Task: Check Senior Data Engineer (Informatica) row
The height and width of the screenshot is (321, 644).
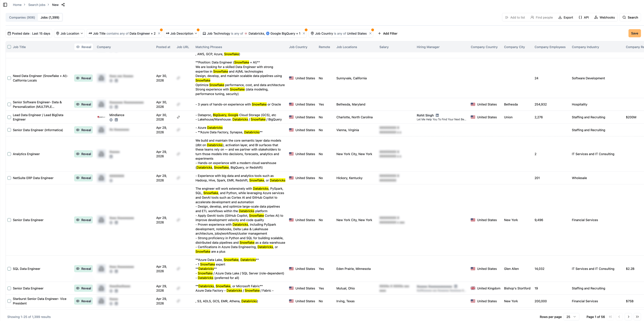Action: coord(9,130)
